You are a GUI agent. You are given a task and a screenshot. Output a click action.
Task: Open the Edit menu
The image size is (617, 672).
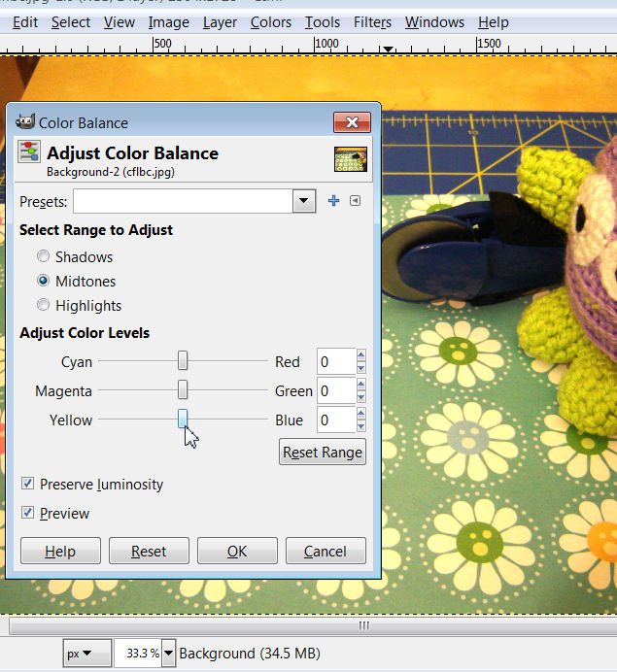point(25,22)
